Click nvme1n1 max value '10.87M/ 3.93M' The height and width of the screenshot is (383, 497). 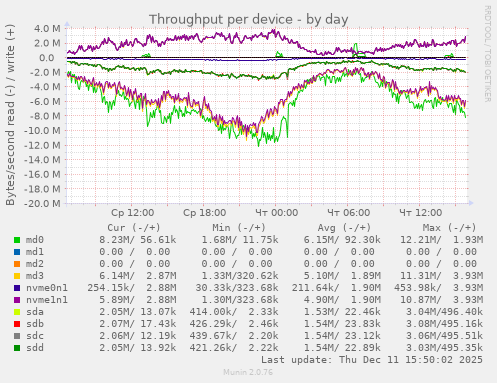pyautogui.click(x=441, y=300)
